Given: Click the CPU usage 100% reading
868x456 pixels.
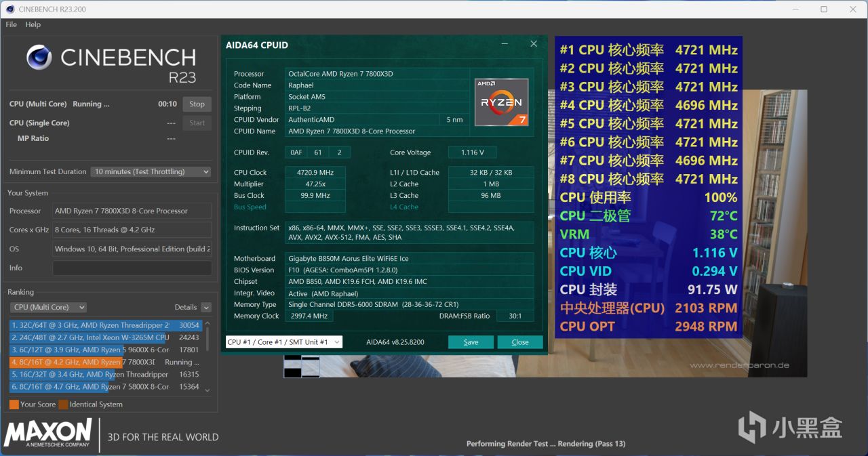Looking at the screenshot, I should [648, 197].
